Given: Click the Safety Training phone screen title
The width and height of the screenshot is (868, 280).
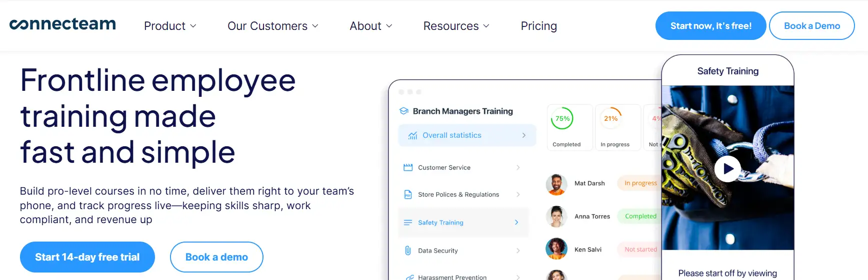Looking at the screenshot, I should click(727, 71).
